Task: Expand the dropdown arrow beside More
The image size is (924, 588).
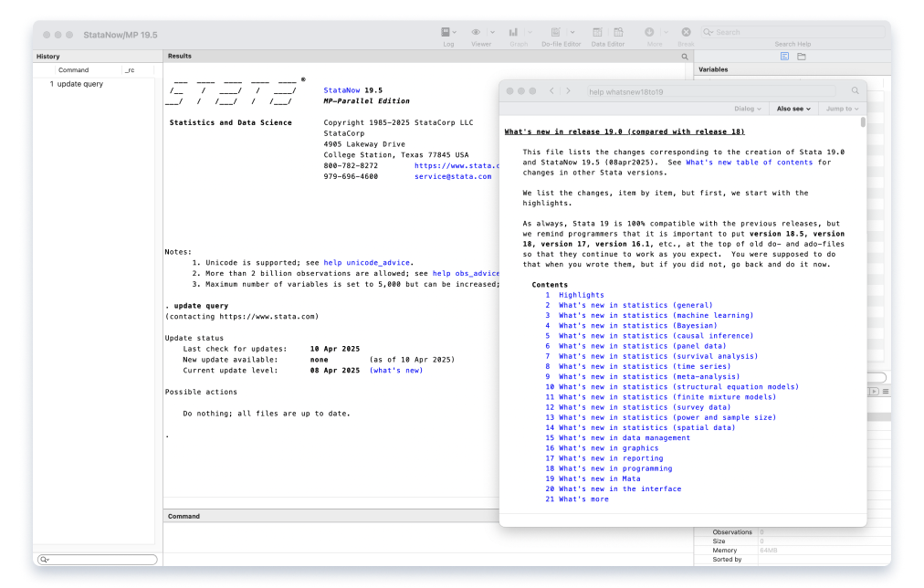Action: [x=666, y=32]
